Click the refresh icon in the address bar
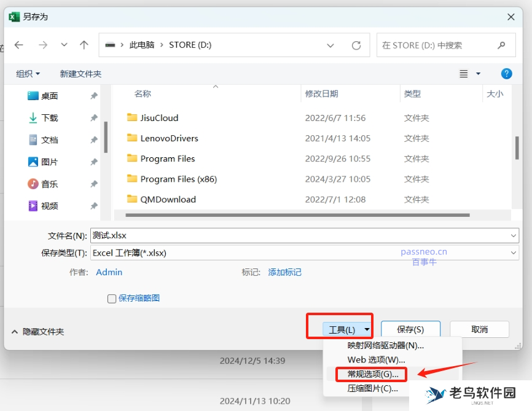 pos(357,44)
